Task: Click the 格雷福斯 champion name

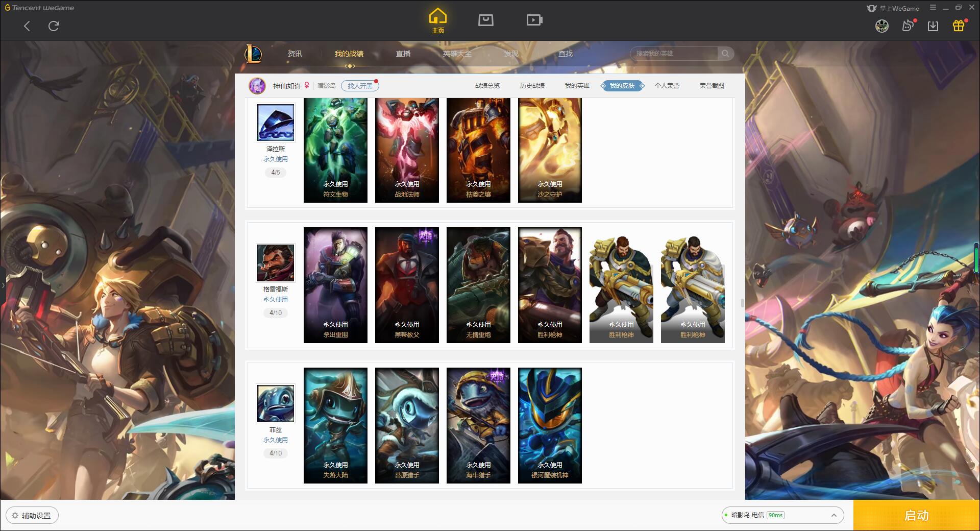Action: [x=276, y=289]
